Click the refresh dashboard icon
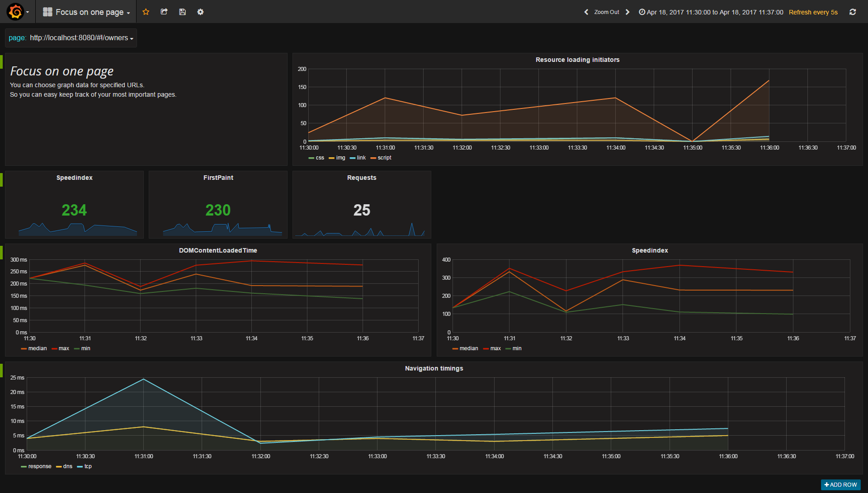Viewport: 868px width, 493px height. [x=852, y=12]
